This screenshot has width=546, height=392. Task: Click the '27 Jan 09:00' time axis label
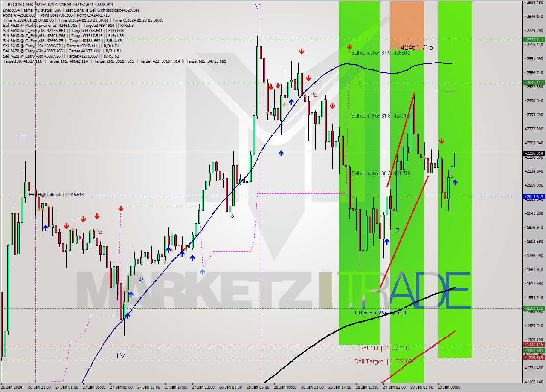(x=121, y=387)
